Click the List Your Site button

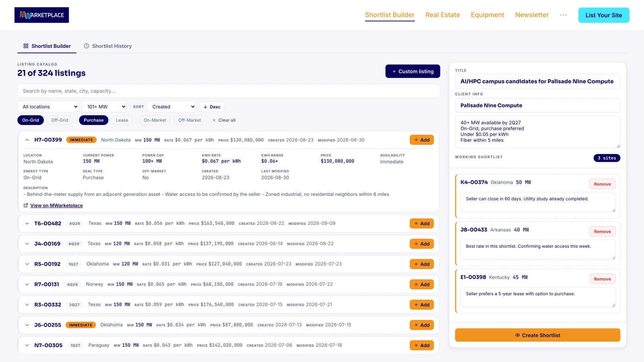604,15
